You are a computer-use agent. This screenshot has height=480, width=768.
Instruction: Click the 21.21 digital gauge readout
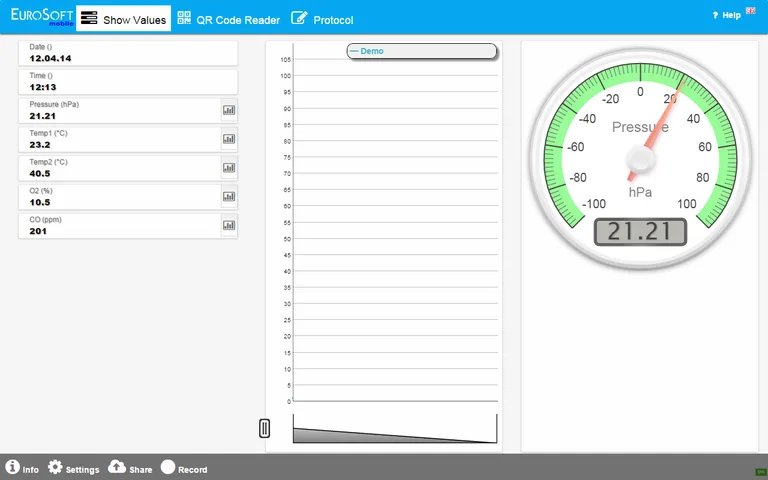[x=640, y=232]
